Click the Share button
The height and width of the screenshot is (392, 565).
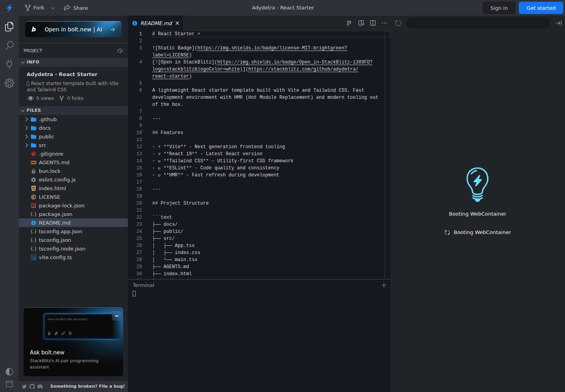coord(76,8)
